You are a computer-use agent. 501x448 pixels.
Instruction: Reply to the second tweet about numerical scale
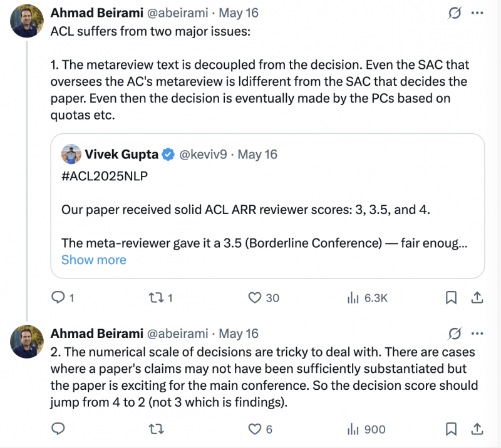(58, 429)
